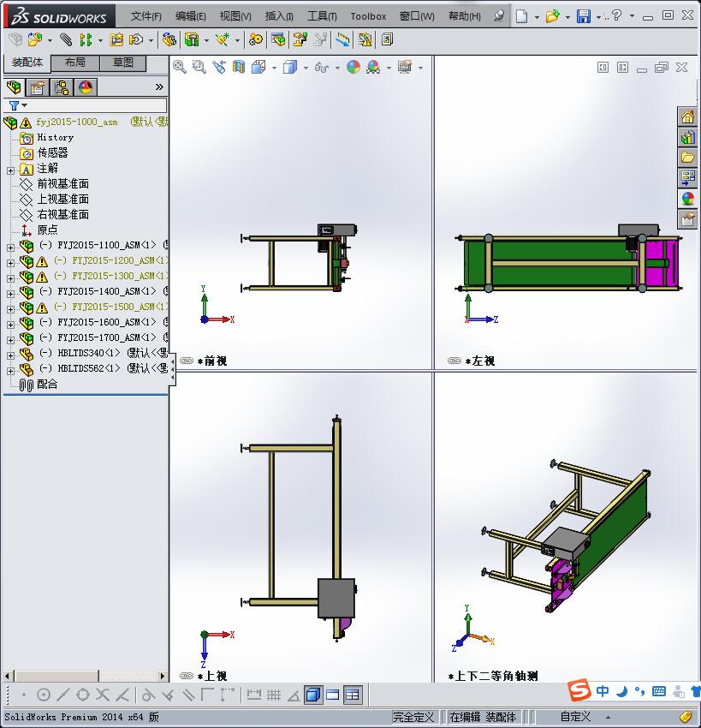Open the Assembly Features toolbar icon
The width and height of the screenshot is (701, 728).
[192, 40]
